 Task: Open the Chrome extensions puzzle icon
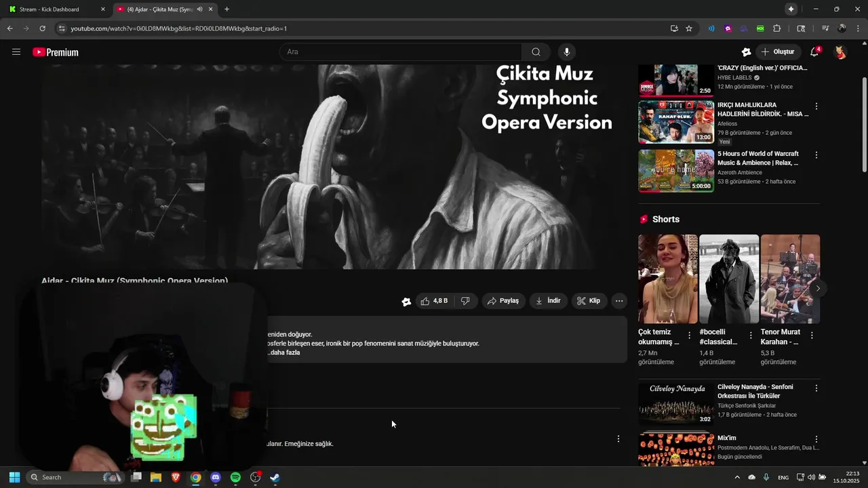(777, 28)
